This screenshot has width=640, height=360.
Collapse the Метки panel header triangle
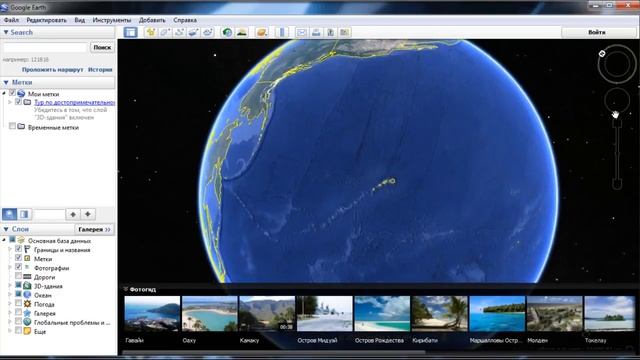(x=6, y=82)
